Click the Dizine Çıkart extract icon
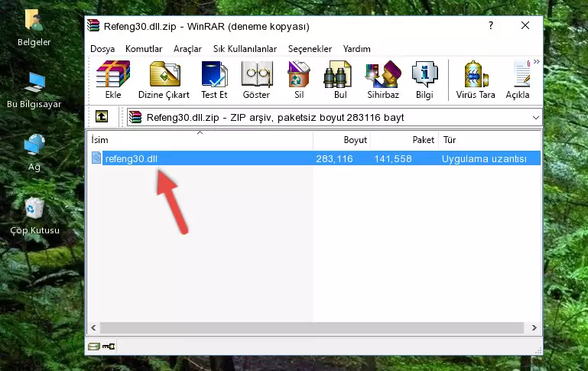Viewport: 588px width, 371px height. click(x=164, y=74)
